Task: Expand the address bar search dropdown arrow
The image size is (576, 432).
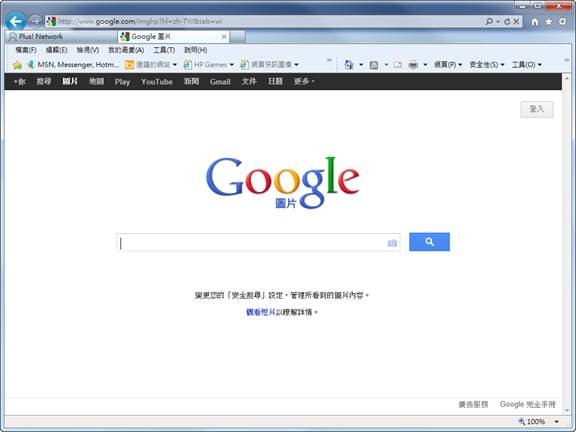Action: point(497,22)
